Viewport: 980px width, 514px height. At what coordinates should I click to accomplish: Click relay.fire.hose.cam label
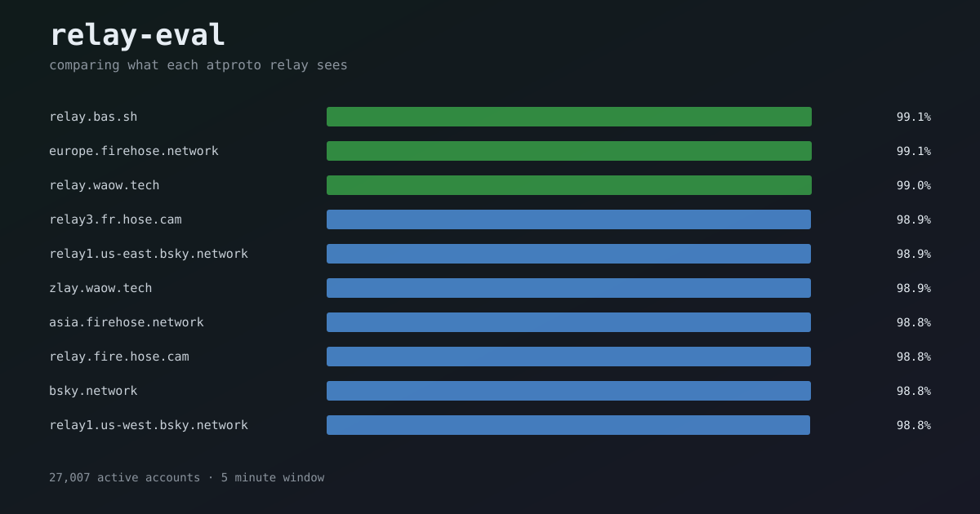point(119,357)
